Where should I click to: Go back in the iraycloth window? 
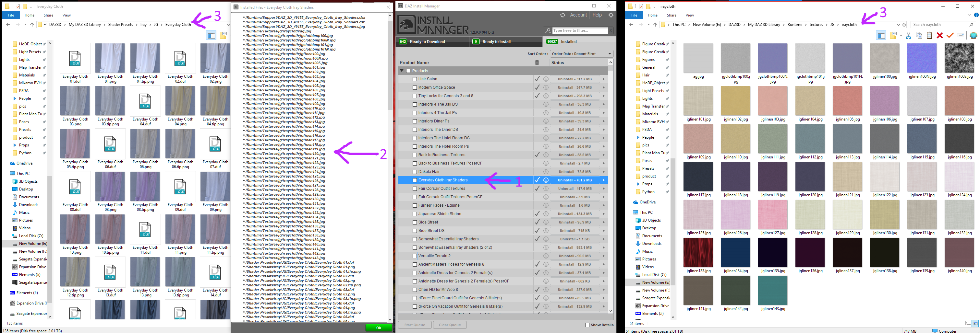pyautogui.click(x=631, y=25)
